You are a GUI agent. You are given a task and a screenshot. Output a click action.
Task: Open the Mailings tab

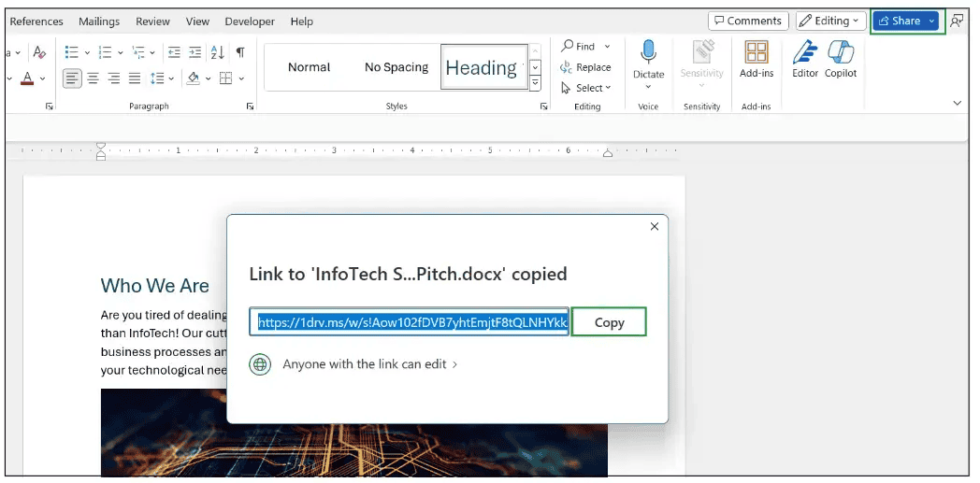(x=99, y=21)
